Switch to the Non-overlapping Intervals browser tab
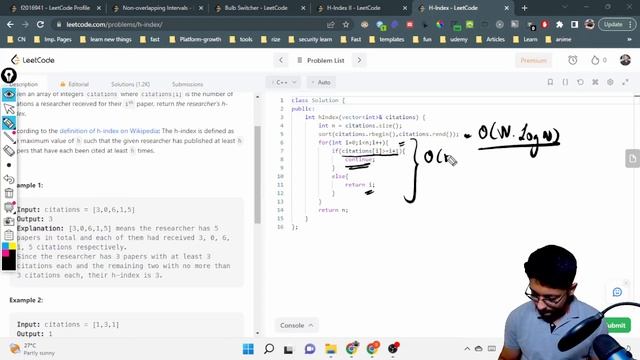 click(157, 8)
